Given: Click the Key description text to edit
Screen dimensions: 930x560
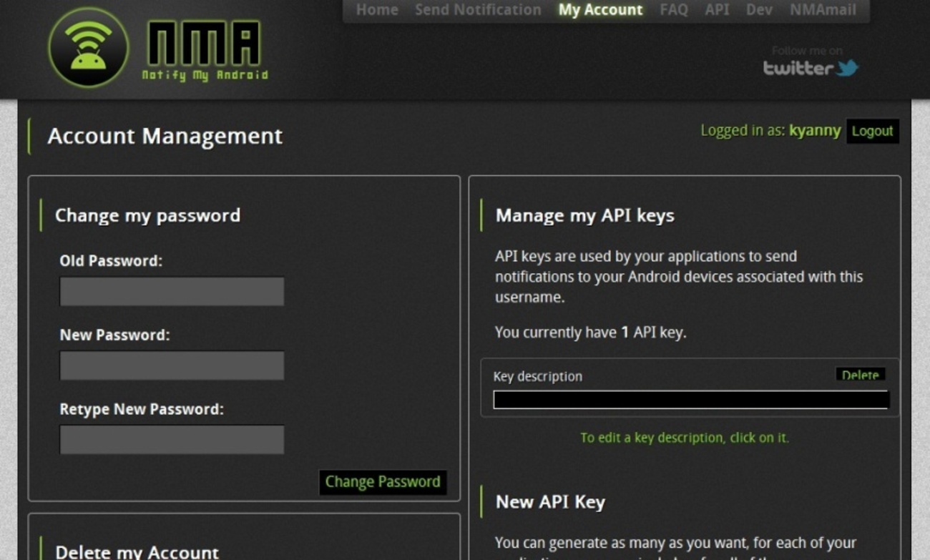Looking at the screenshot, I should click(x=538, y=376).
